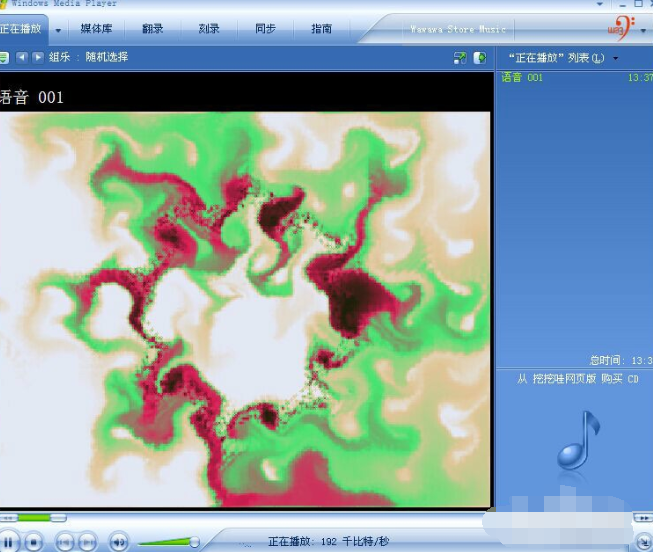Open the 翻录 tab
This screenshot has width=653, height=552.
click(x=153, y=29)
